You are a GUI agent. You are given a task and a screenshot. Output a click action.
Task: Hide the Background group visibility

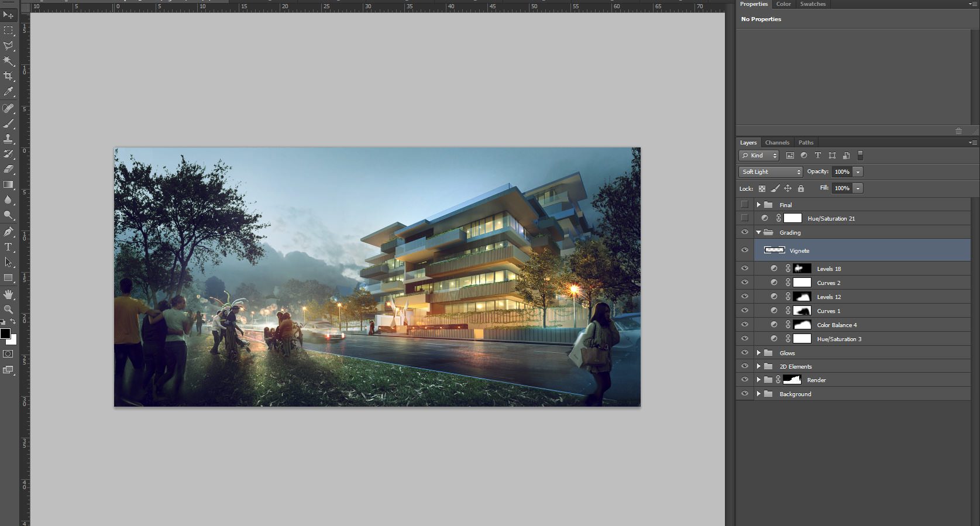click(744, 394)
